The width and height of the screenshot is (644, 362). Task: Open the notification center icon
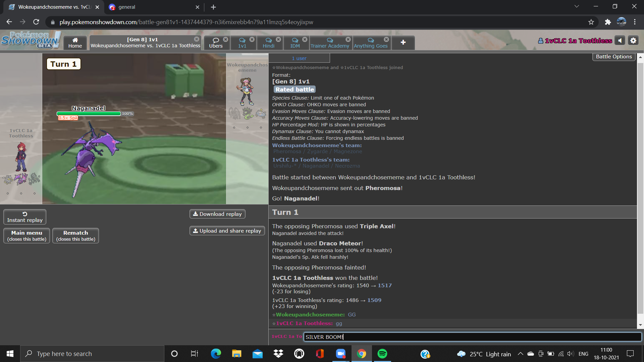[630, 354]
